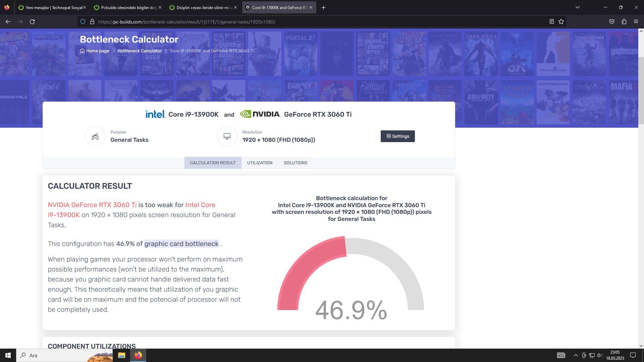
Task: Open the Firefox hamburger application menu
Action: point(636,22)
